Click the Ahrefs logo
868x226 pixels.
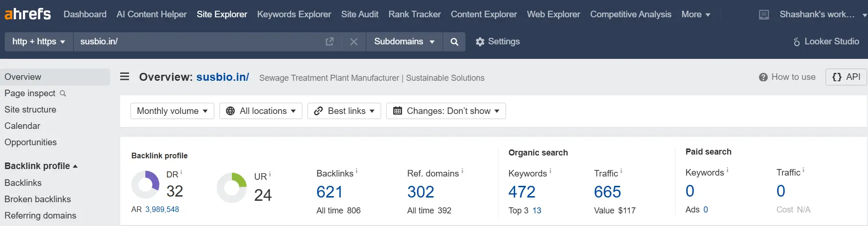pyautogui.click(x=27, y=14)
